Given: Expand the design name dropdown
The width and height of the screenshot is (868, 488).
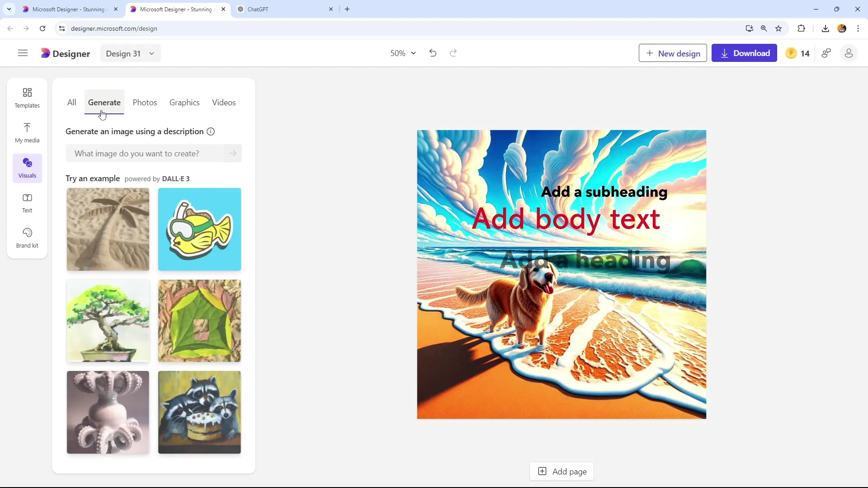Looking at the screenshot, I should pos(152,54).
